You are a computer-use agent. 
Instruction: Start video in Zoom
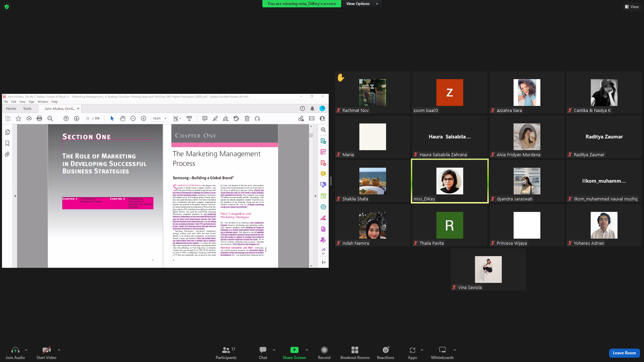pos(46,353)
